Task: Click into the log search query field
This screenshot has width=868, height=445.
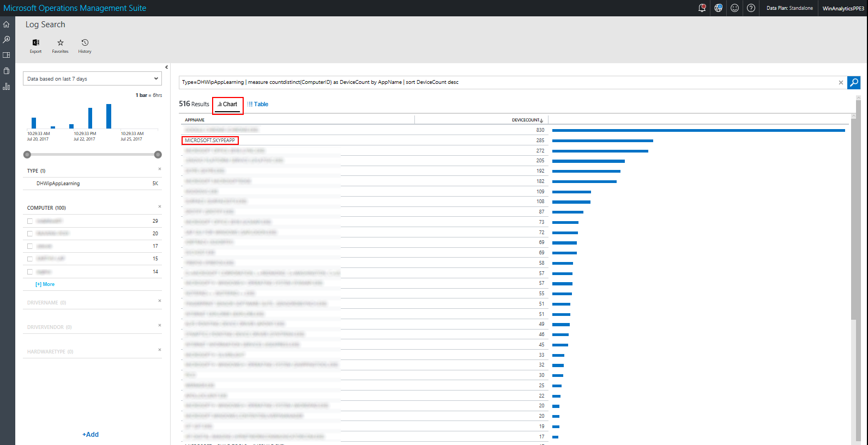Action: pyautogui.click(x=507, y=82)
